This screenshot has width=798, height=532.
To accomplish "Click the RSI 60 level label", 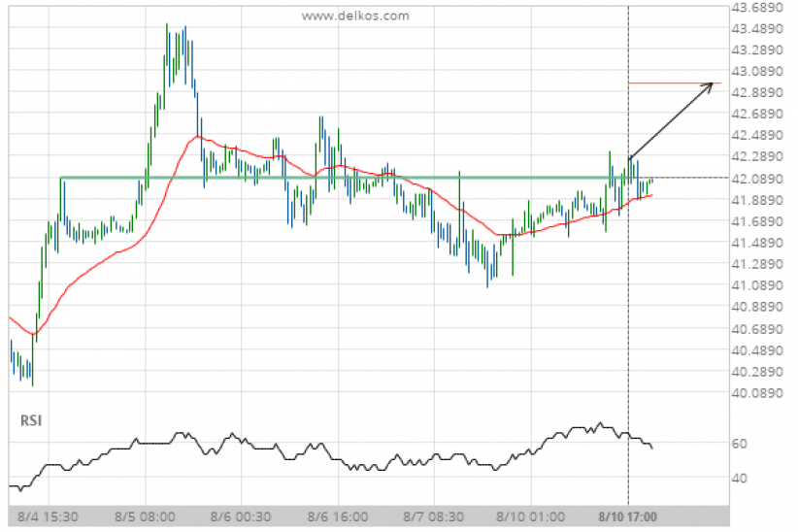I will point(740,444).
